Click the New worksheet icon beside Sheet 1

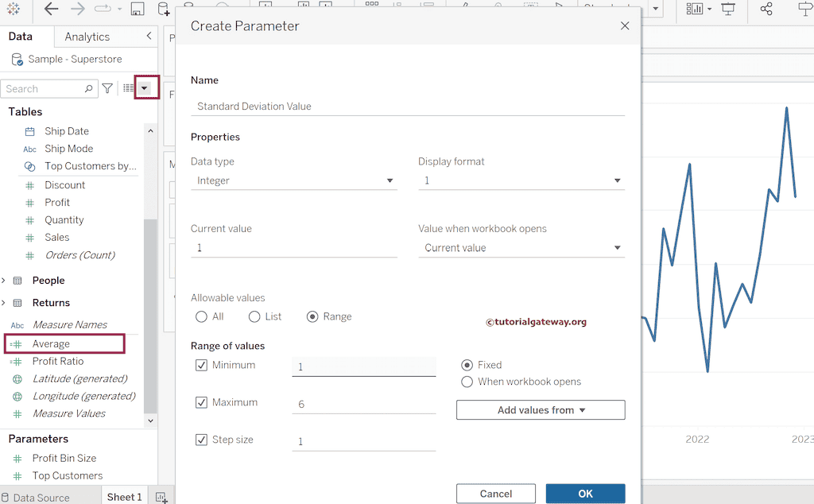point(161,497)
